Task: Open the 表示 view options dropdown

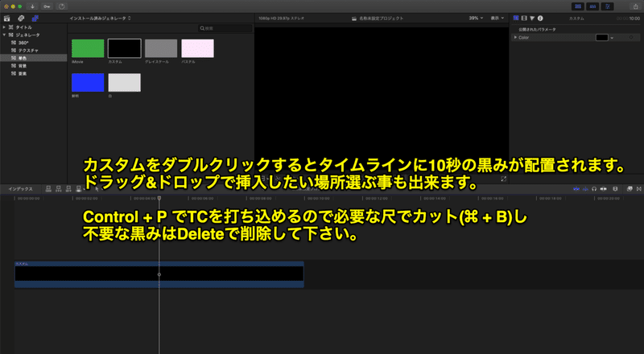Action: click(x=497, y=18)
